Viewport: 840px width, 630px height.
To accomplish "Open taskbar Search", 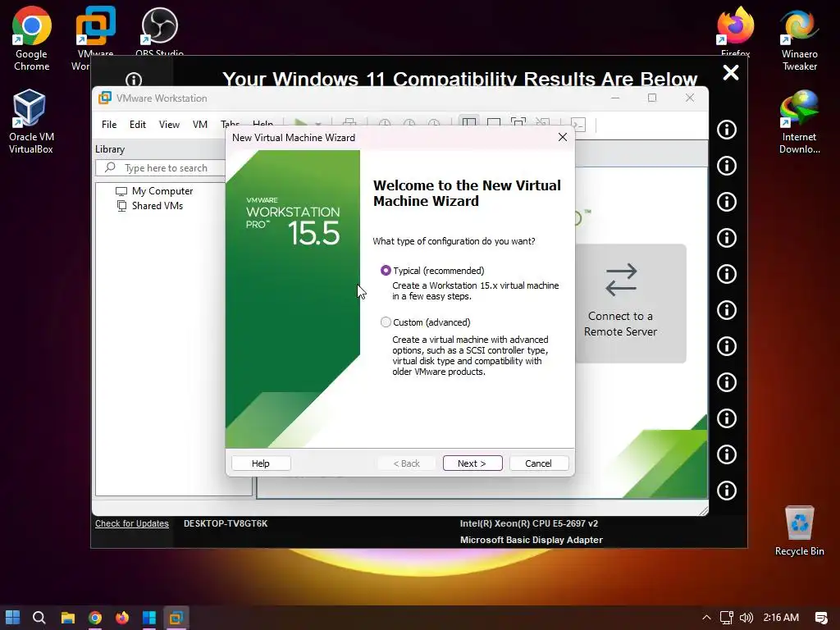I will [39, 618].
